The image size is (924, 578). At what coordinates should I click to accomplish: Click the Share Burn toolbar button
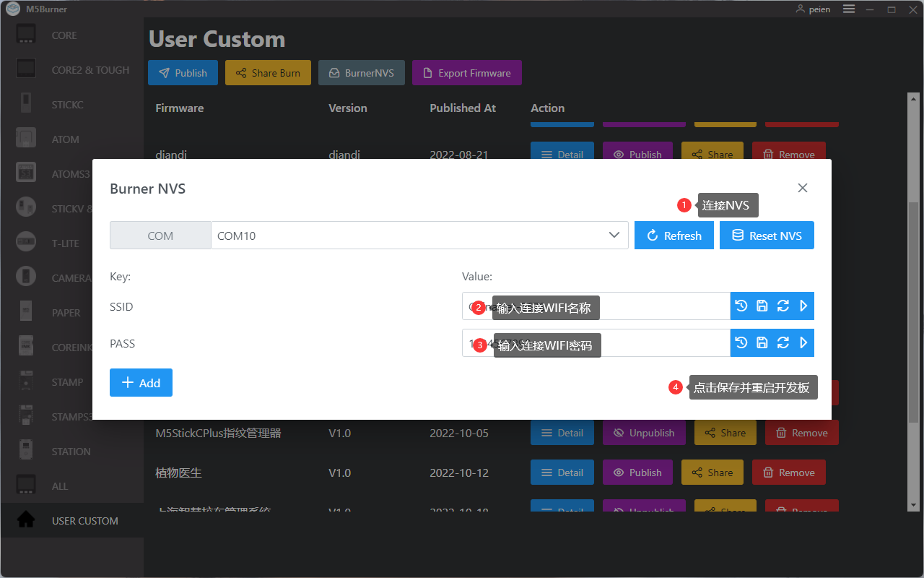point(268,73)
